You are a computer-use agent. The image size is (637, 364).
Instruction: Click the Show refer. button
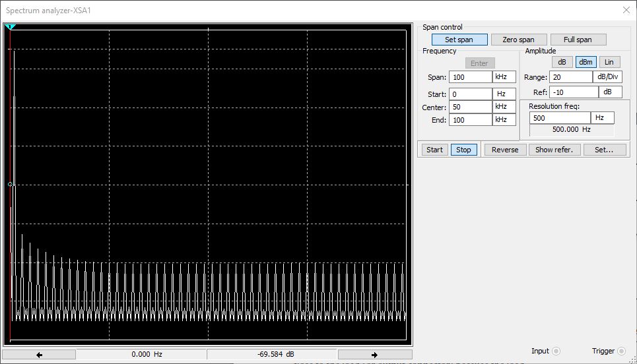(554, 150)
